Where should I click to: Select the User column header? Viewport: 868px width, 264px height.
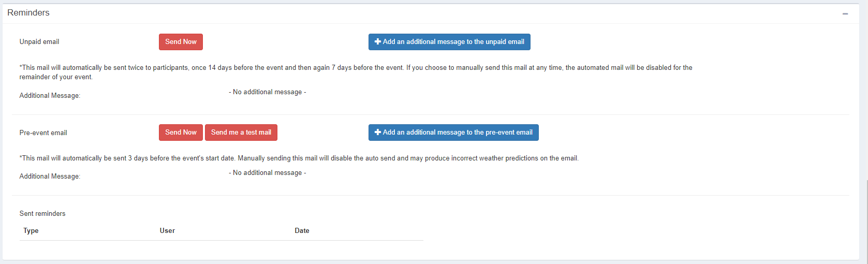click(x=167, y=231)
